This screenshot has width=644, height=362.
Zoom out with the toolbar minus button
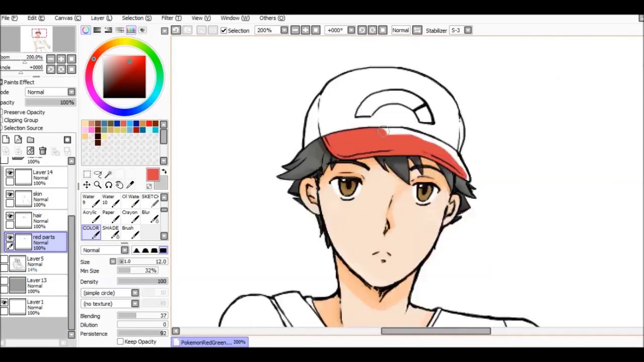tap(295, 30)
